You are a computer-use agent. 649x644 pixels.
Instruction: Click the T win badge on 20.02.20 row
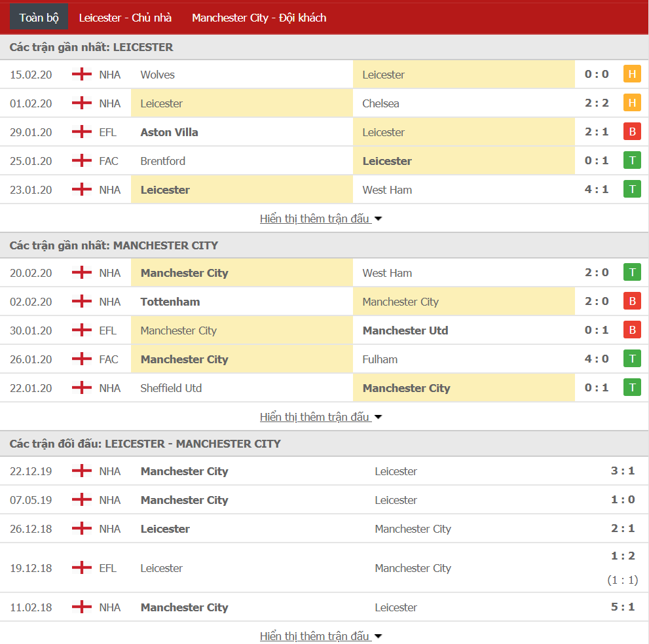[x=632, y=272]
